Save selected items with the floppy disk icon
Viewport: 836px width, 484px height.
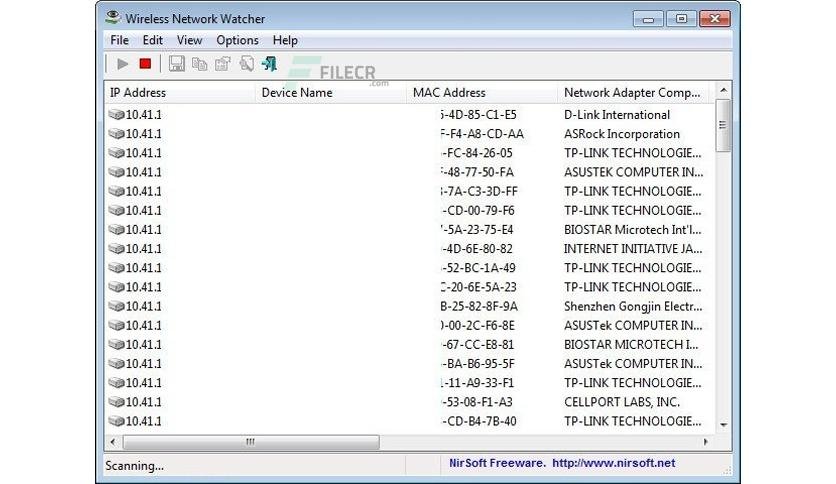(176, 64)
